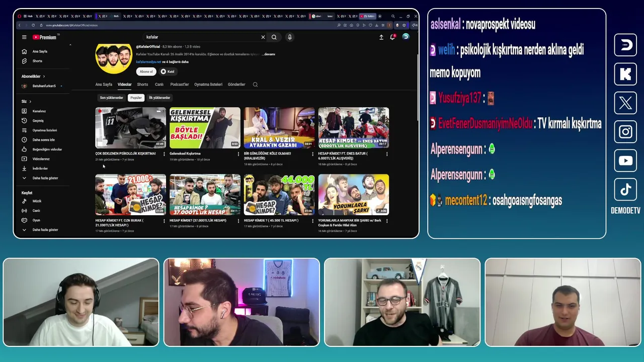Click the Instagram icon in overlay
The height and width of the screenshot is (362, 644).
point(625,132)
